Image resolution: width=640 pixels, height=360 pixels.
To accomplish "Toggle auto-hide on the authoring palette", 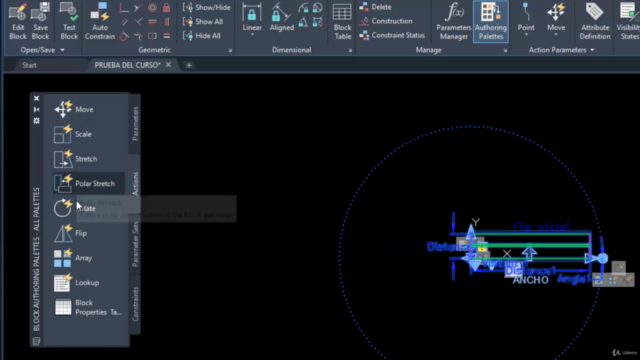I will [36, 109].
